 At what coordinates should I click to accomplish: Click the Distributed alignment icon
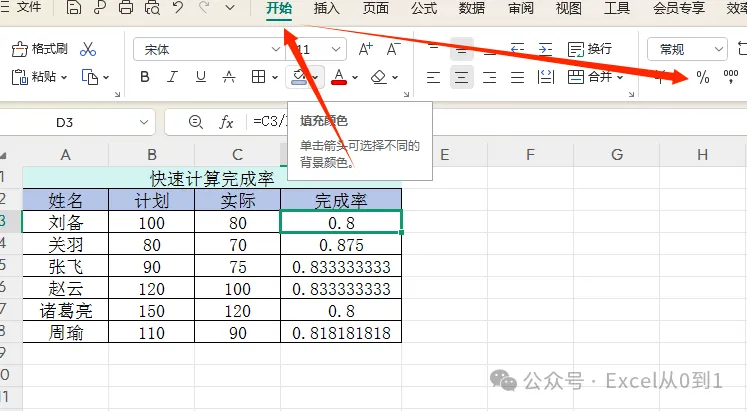click(x=545, y=77)
